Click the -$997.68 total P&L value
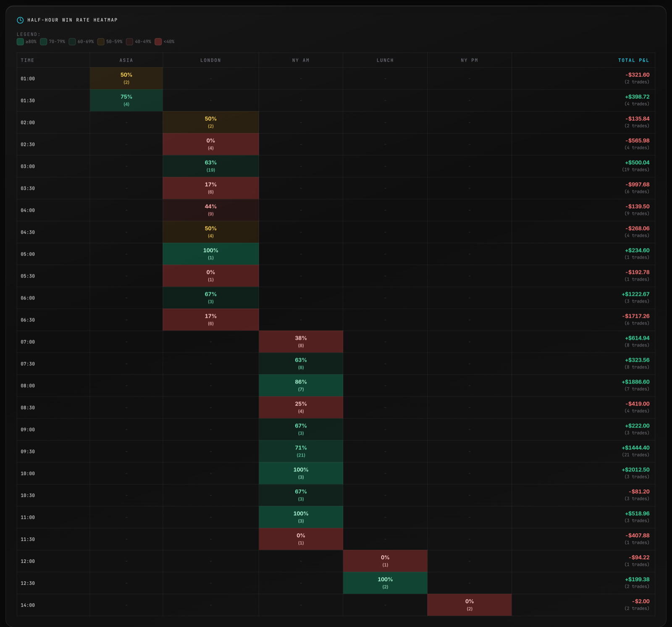The image size is (672, 627). (x=638, y=184)
